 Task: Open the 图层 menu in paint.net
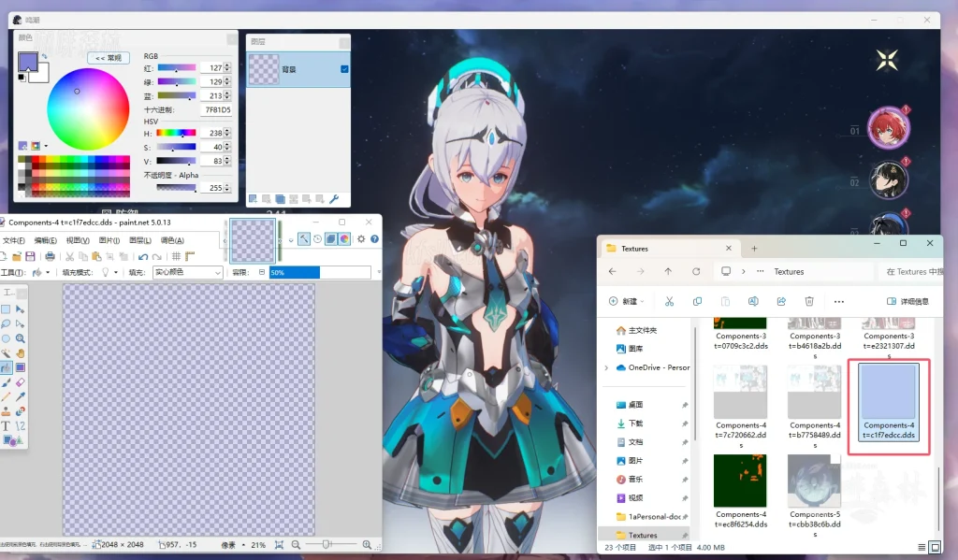click(x=138, y=240)
